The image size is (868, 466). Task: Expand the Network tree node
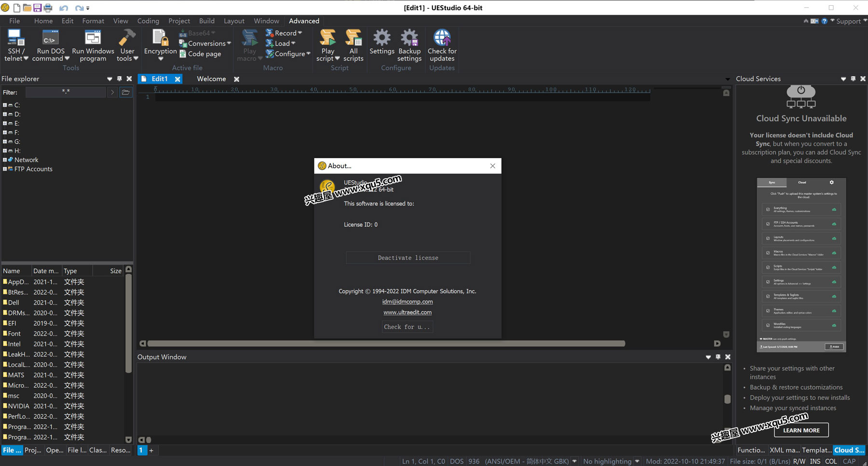[x=5, y=160]
